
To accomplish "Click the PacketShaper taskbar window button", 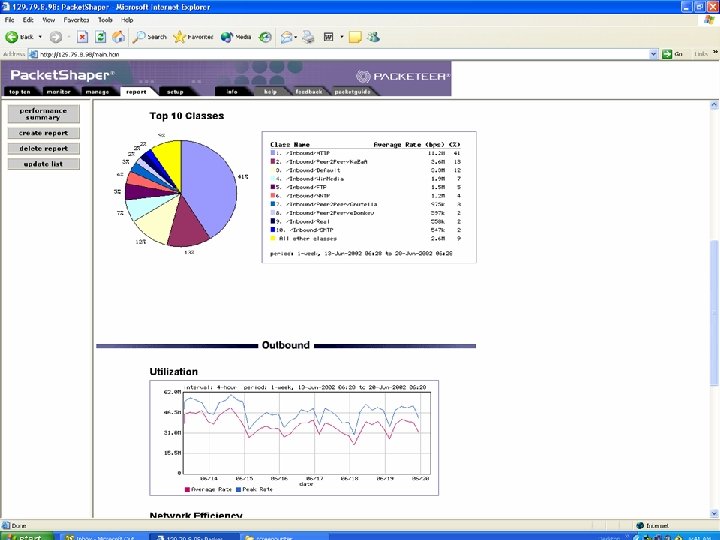I will (x=194, y=537).
